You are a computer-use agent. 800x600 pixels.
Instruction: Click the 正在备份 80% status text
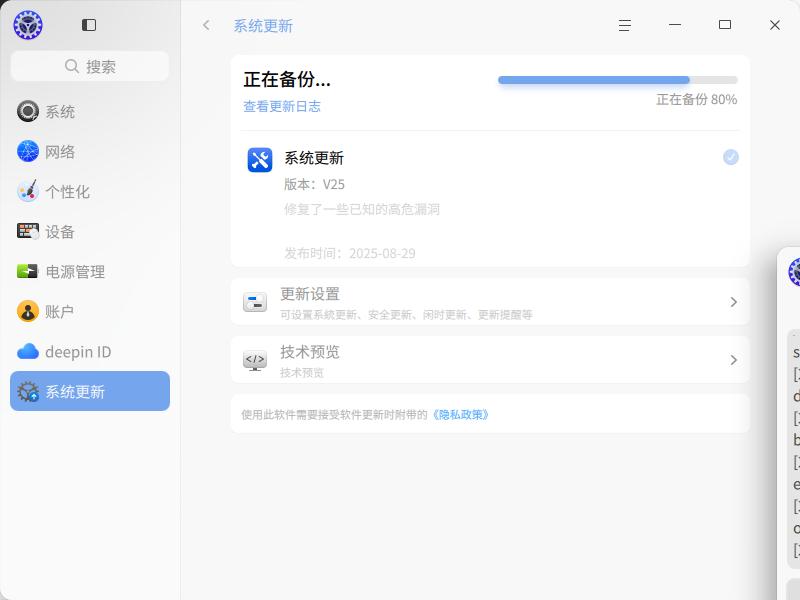coord(696,99)
